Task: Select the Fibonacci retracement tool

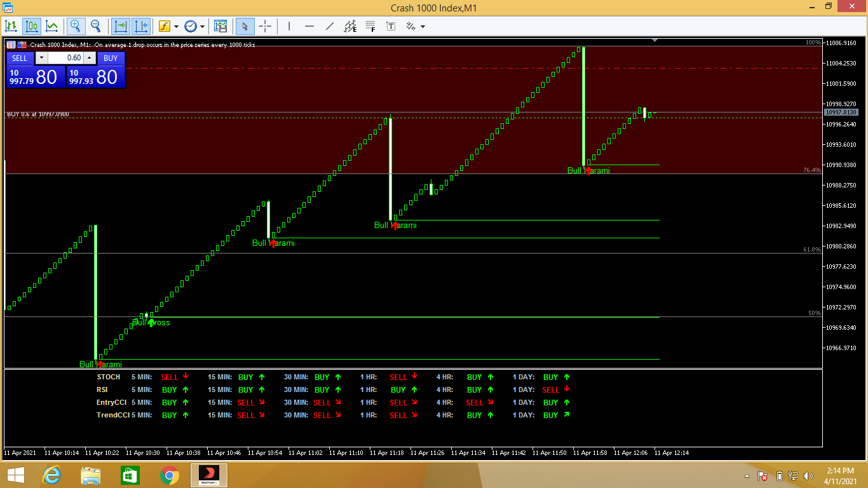Action: [x=370, y=26]
